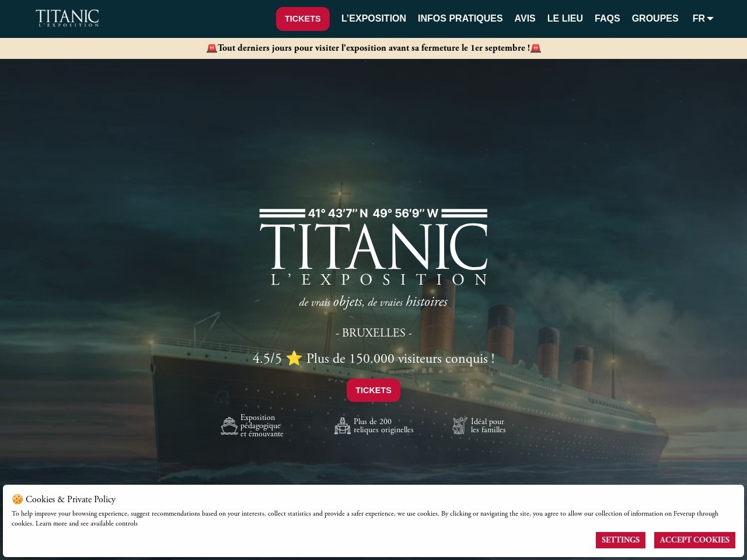Click the ship icon for Exposition pédagogique

coord(229,426)
